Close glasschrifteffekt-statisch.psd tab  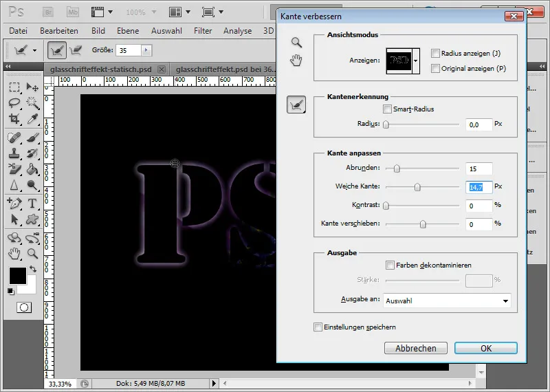click(162, 69)
